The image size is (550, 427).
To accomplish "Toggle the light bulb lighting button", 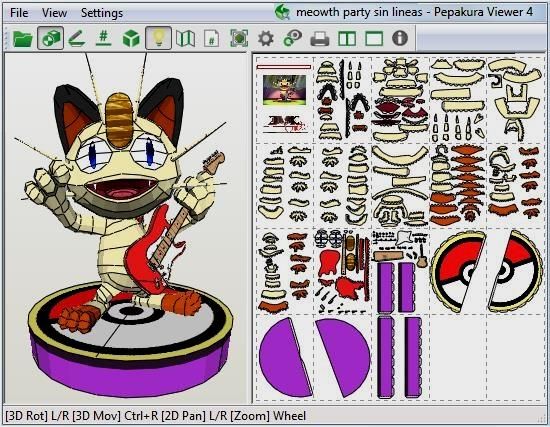I will 158,38.
